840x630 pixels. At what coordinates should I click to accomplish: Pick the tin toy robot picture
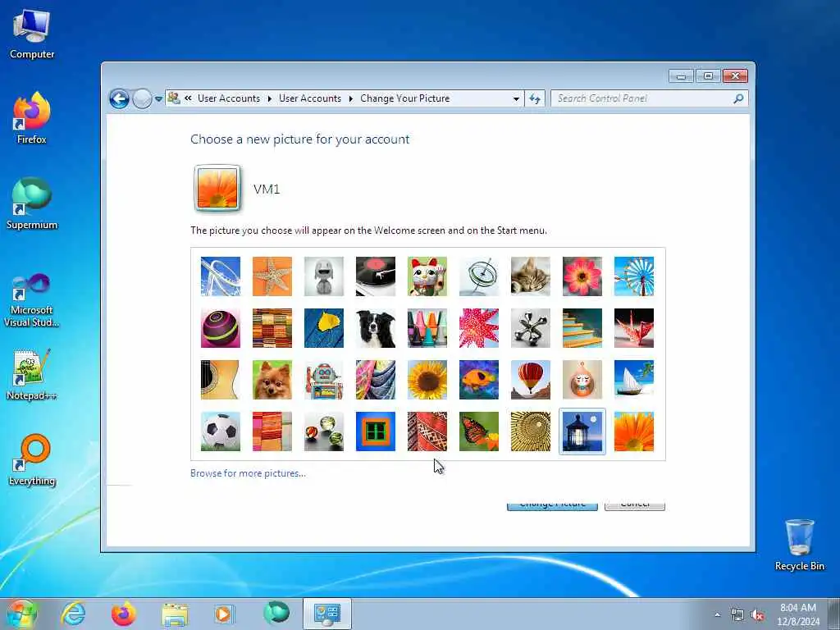[323, 380]
